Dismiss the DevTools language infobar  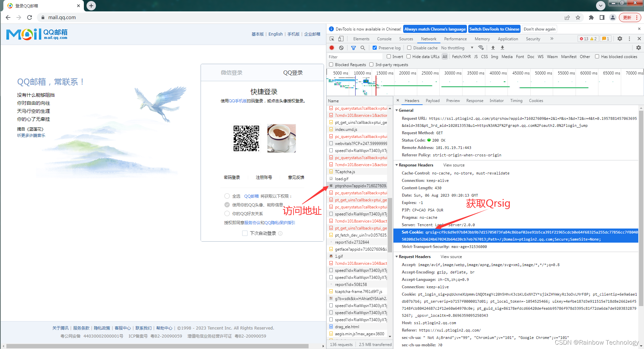click(x=639, y=29)
